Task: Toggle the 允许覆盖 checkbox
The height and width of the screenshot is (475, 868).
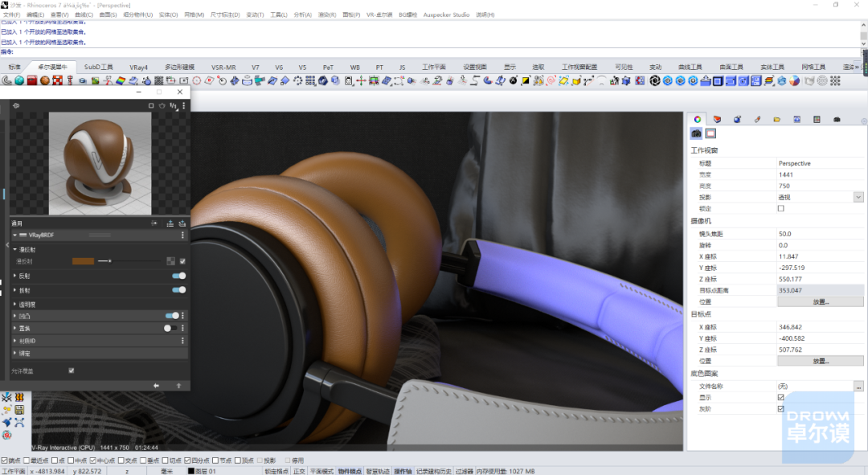Action: (72, 371)
